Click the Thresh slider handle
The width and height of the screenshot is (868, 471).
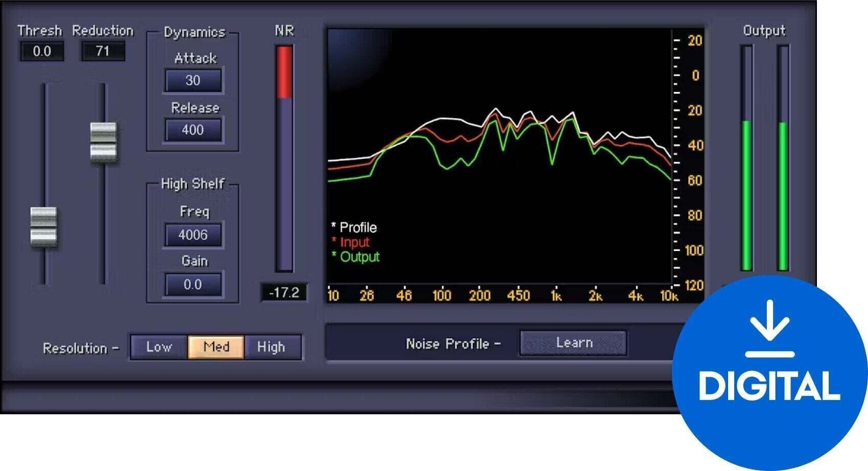click(x=43, y=227)
